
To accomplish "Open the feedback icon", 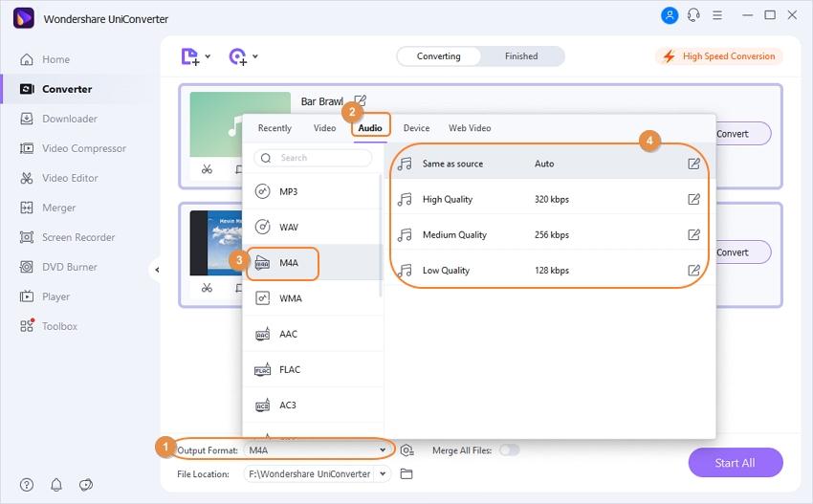I will 85,485.
